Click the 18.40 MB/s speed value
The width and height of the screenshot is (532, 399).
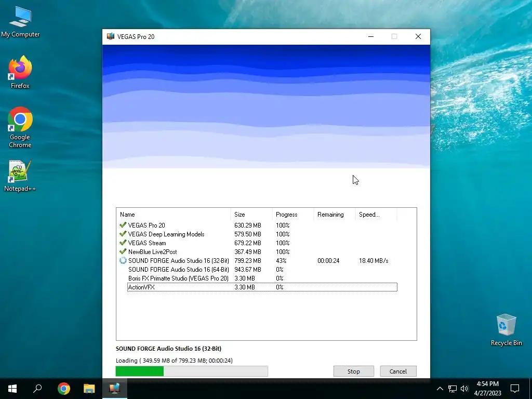pos(374,261)
